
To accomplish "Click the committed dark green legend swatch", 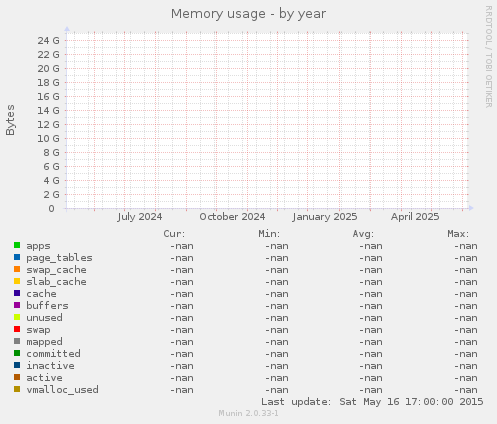I will point(17,353).
